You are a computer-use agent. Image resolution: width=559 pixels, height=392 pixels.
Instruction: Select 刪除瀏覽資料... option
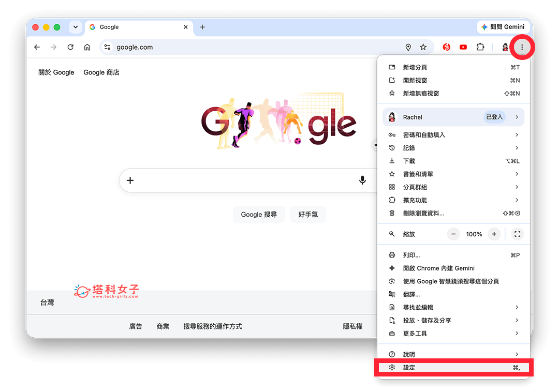pyautogui.click(x=453, y=213)
